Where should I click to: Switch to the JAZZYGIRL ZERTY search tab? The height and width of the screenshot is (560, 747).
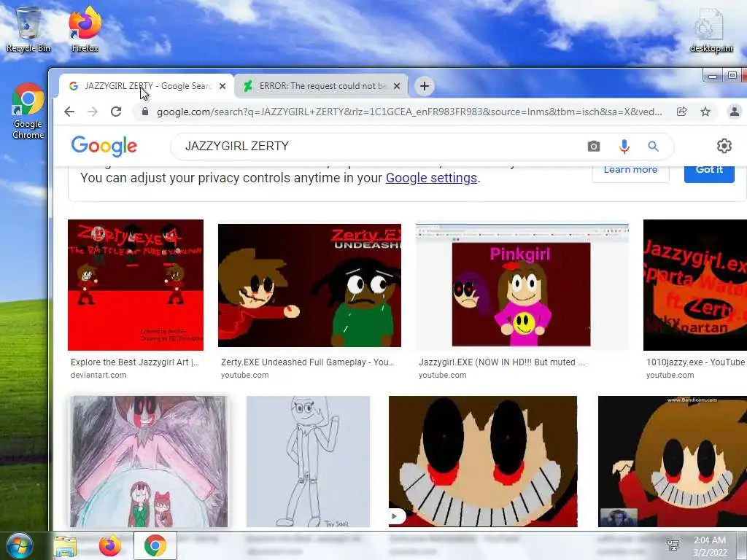point(147,86)
